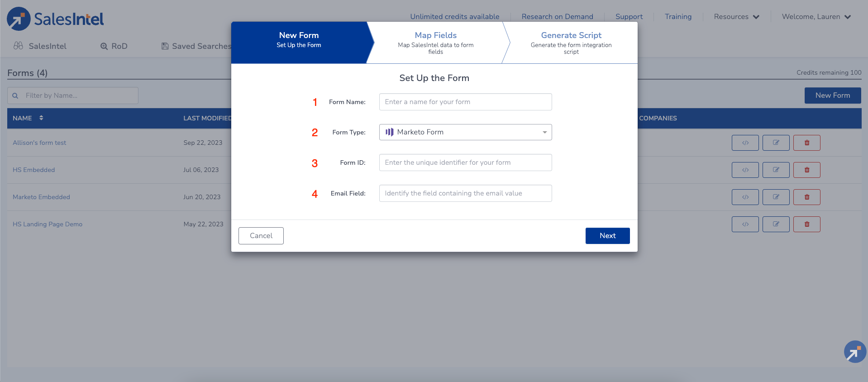868x382 pixels.
Task: Click the code script icon for Marketo Embedded
Action: point(745,197)
